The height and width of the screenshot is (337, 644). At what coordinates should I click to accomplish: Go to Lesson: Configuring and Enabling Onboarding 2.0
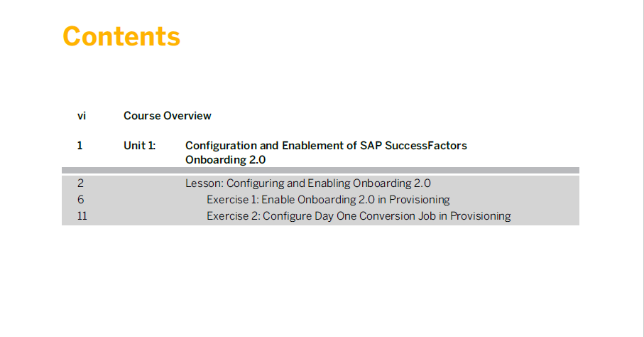coord(308,183)
